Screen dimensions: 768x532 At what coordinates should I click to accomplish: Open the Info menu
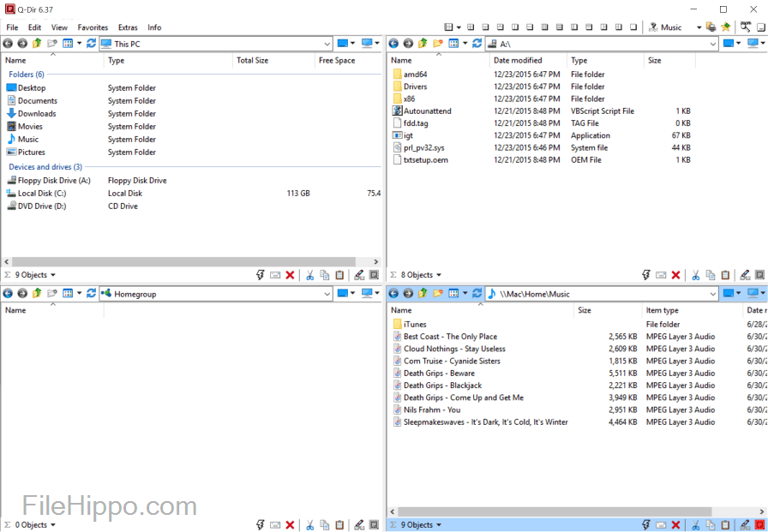(154, 27)
